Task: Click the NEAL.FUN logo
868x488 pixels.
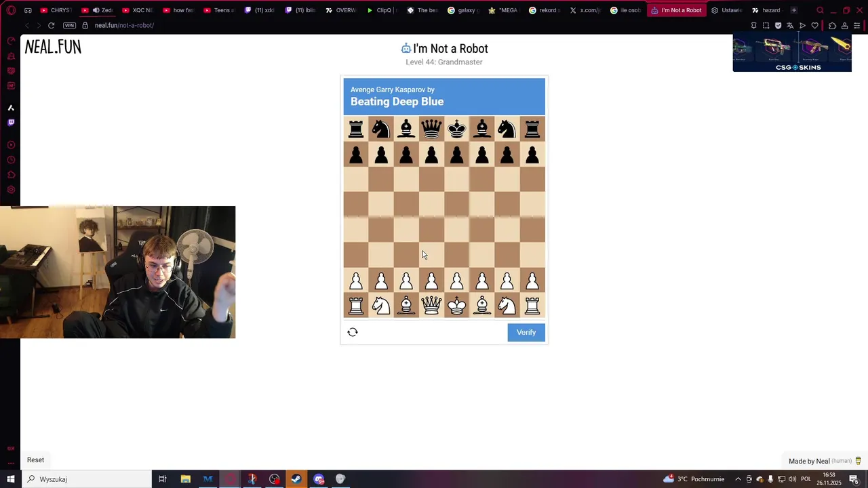Action: 53,47
